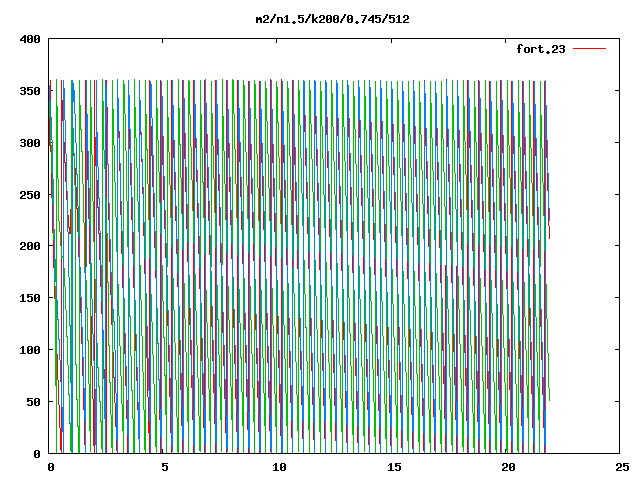This screenshot has width=640, height=480.
Task: Click the x-axis label 15
Action: [394, 467]
